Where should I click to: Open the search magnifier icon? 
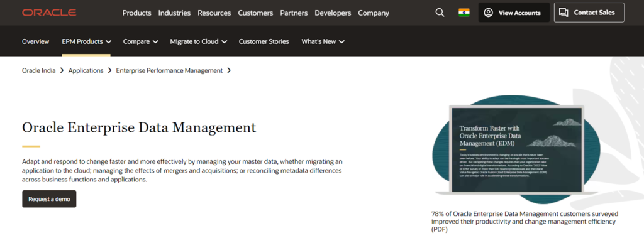(440, 13)
